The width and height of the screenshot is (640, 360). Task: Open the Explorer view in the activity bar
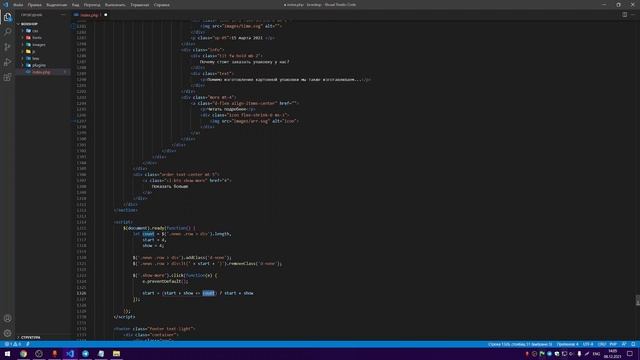[x=7, y=17]
